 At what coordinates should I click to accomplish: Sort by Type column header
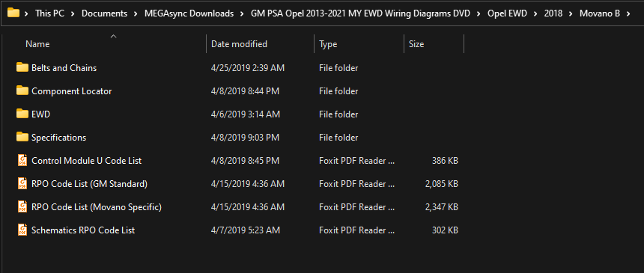pos(328,44)
